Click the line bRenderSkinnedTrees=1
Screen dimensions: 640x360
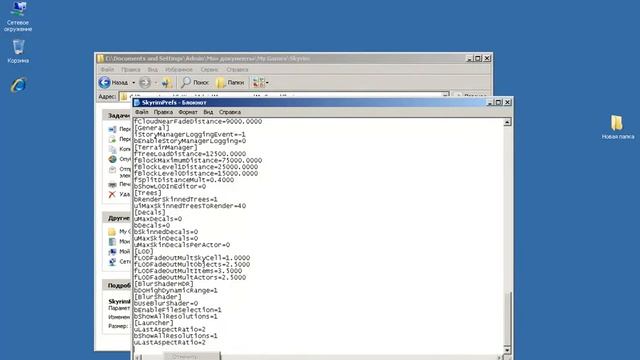[x=176, y=199]
